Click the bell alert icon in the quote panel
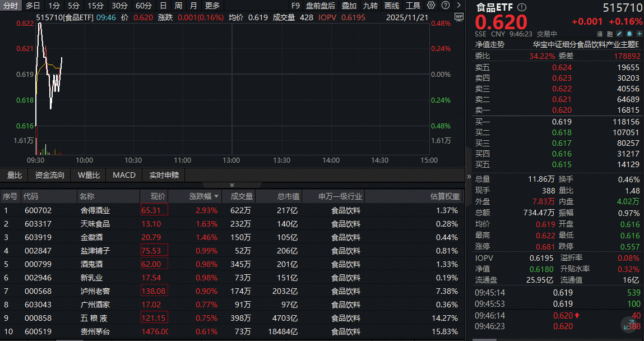Viewport: 644px width, 341px height. click(629, 34)
